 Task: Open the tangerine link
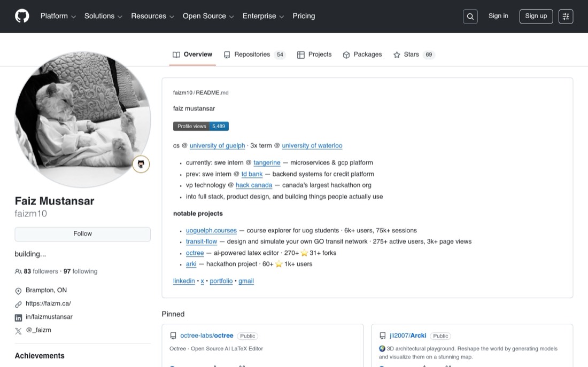[267, 163]
